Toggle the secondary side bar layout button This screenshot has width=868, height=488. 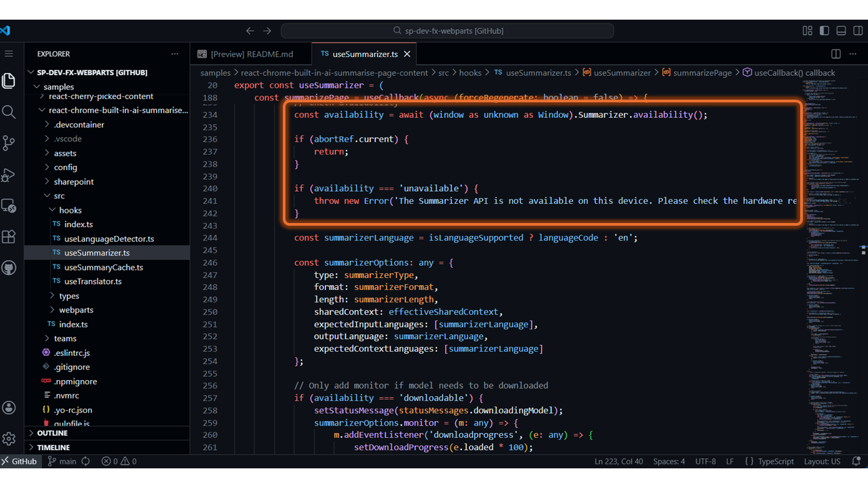tap(858, 30)
